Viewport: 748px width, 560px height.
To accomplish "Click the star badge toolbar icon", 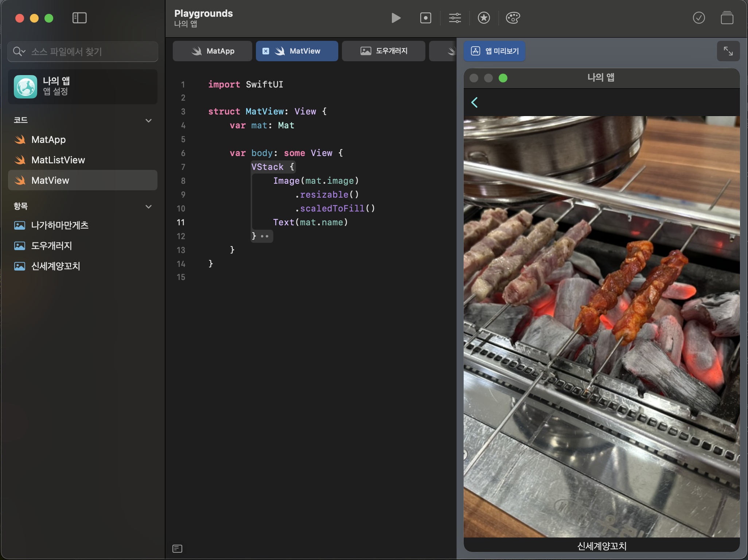I will tap(484, 18).
